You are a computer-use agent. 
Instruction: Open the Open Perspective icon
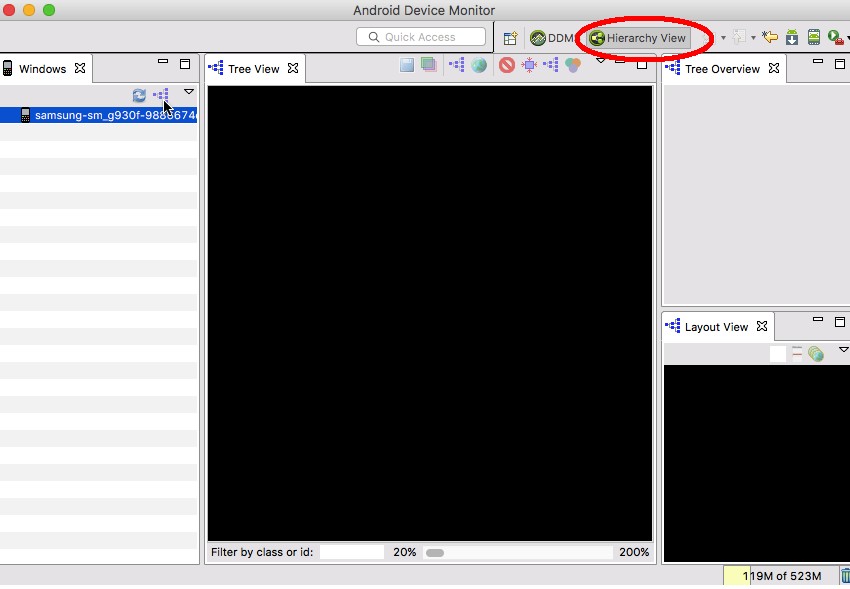click(510, 38)
